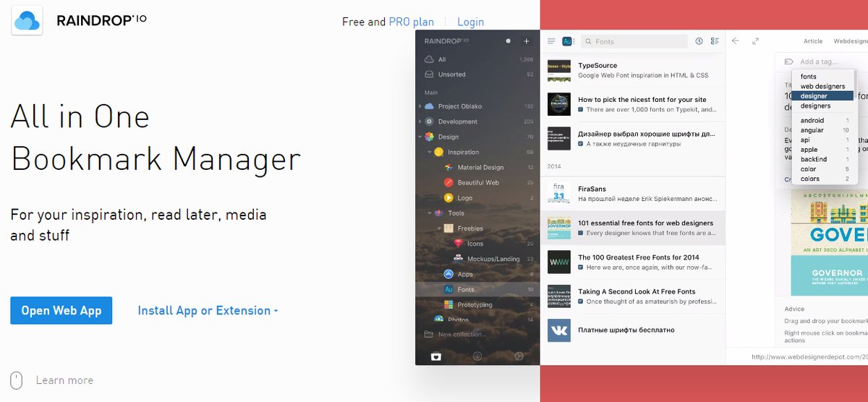Image resolution: width=868 pixels, height=402 pixels.
Task: Click the VK thumbnail icon
Action: pos(558,330)
